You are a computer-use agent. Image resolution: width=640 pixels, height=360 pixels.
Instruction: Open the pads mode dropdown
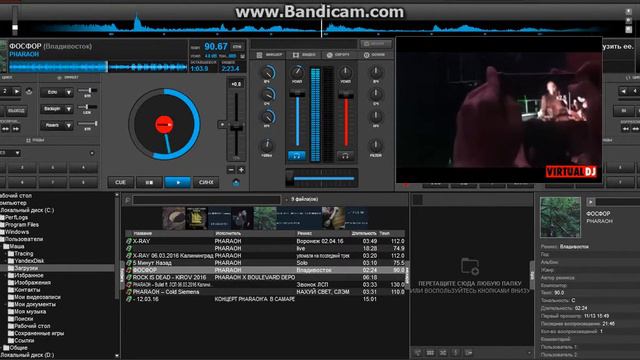pyautogui.click(x=17, y=153)
